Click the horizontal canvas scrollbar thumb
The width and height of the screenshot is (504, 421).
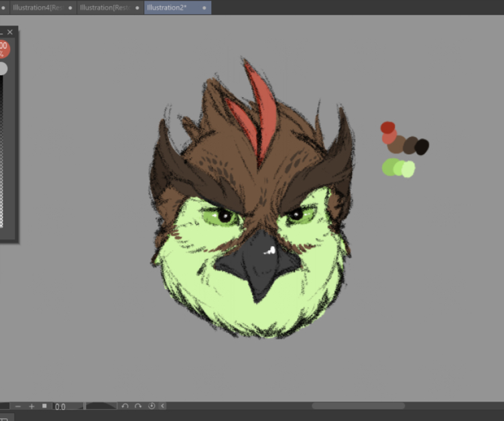tap(358, 406)
